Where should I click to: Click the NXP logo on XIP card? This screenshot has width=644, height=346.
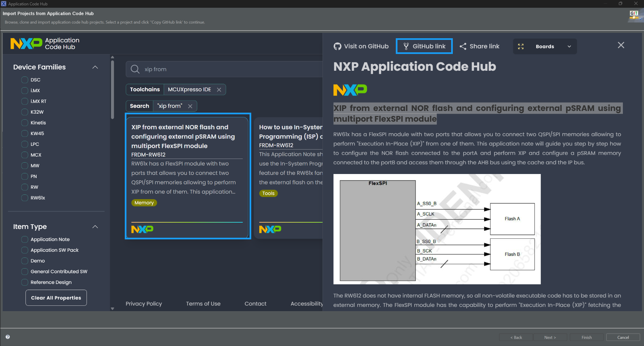[x=142, y=229]
